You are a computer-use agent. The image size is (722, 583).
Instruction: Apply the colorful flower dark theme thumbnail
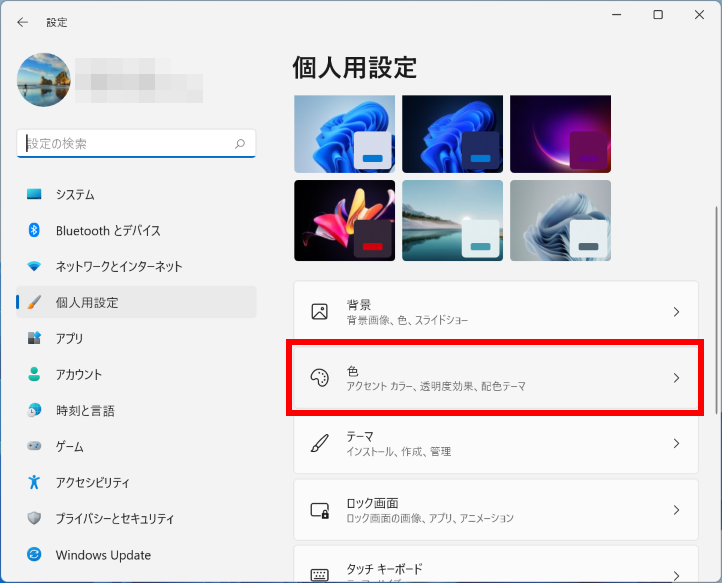tap(344, 221)
